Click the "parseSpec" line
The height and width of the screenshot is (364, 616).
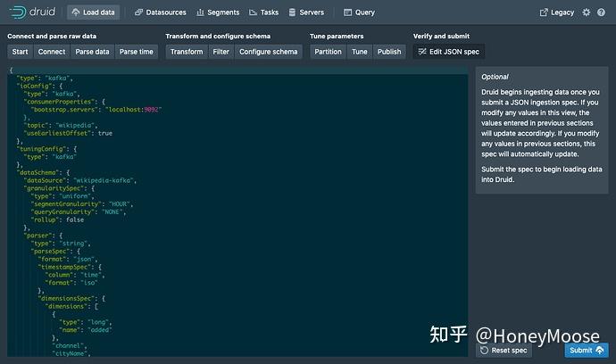click(55, 252)
